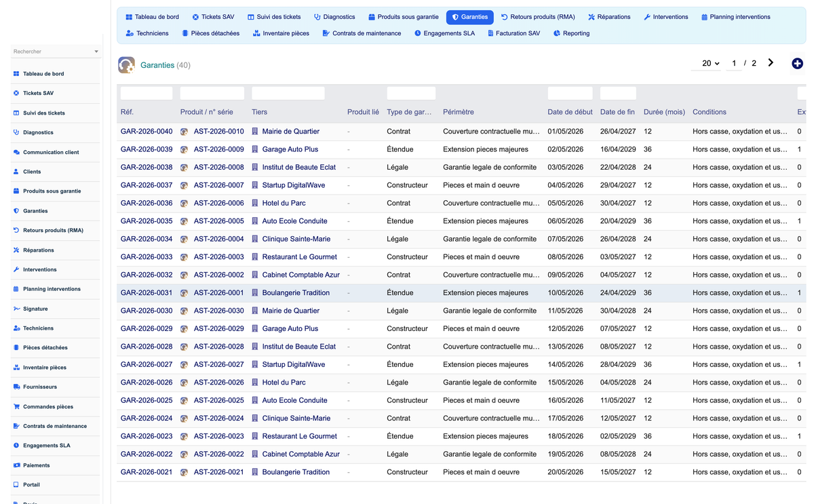Click the Type de garantie filter field

pos(411,94)
